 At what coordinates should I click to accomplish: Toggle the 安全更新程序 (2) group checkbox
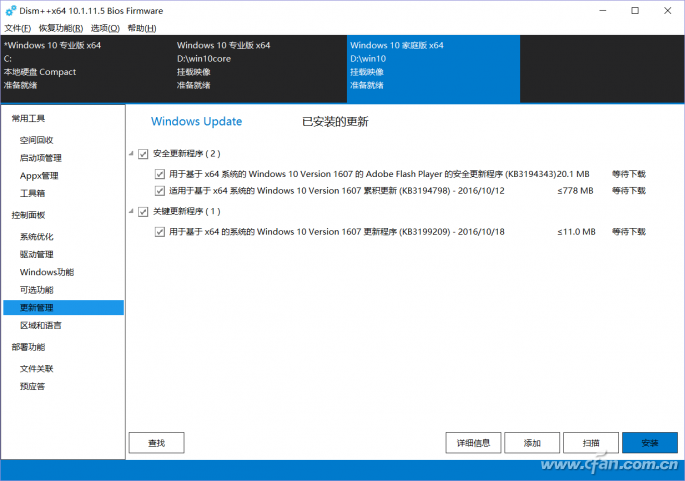pyautogui.click(x=143, y=154)
